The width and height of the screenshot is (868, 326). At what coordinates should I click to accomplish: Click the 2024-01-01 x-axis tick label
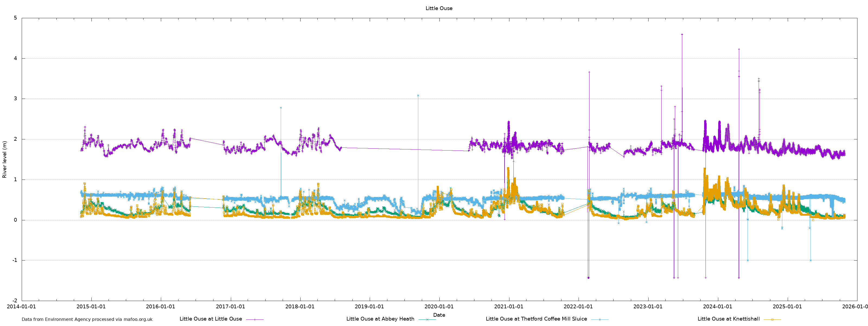(717, 307)
